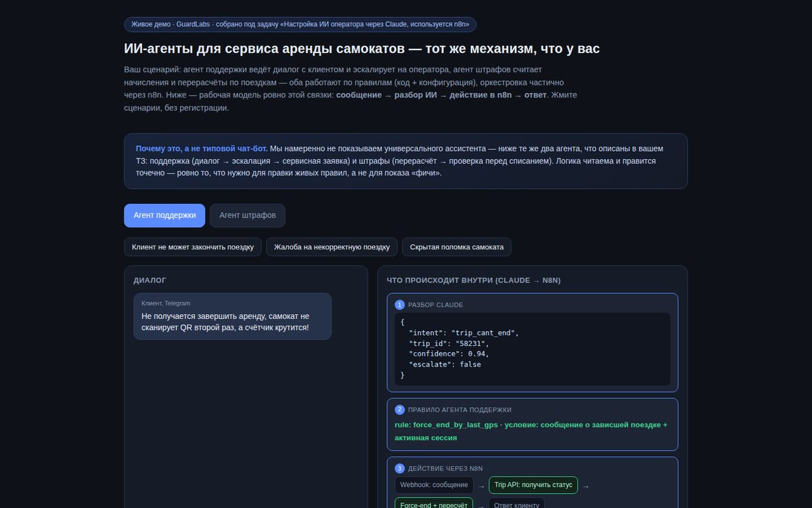The width and height of the screenshot is (812, 508).
Task: Select the Trip API: получить статус node
Action: (x=533, y=485)
